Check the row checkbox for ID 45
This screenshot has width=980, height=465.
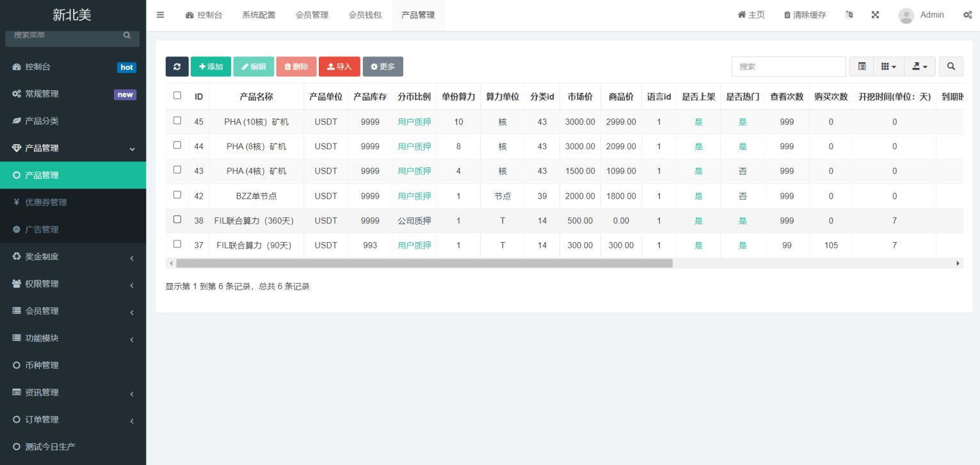177,121
